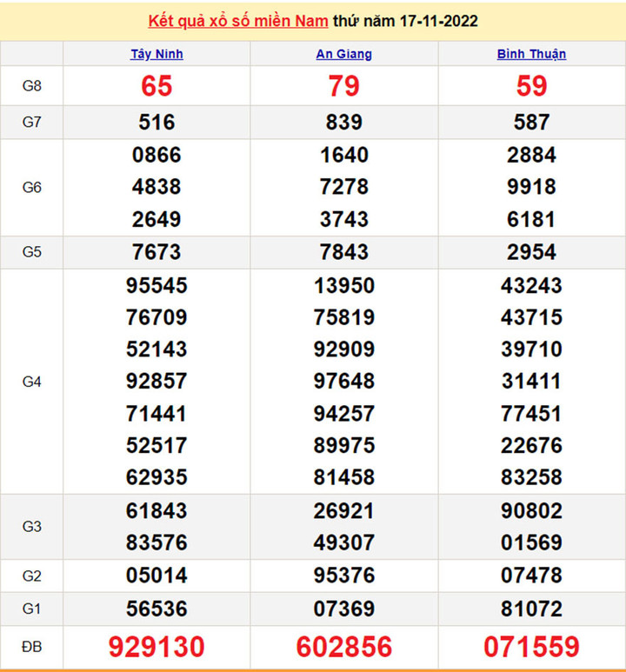
Task: Select the Tây Ninh G1 number 56536
Action: point(156,609)
